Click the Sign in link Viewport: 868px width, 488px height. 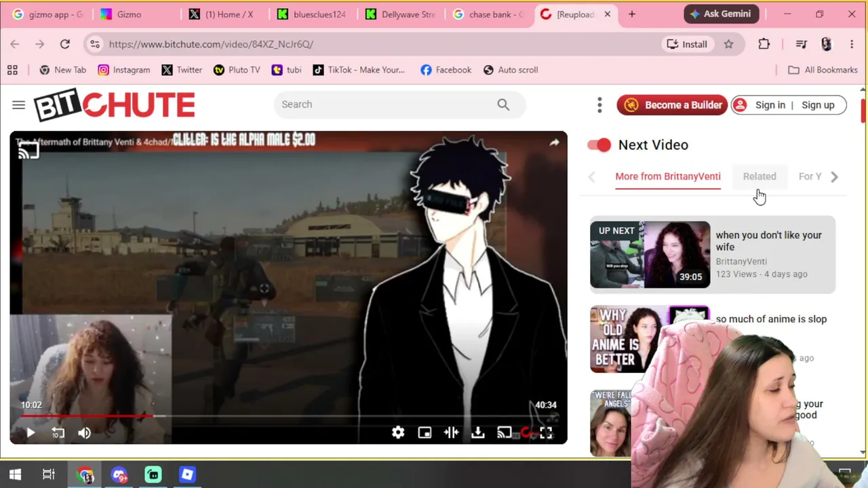[770, 105]
